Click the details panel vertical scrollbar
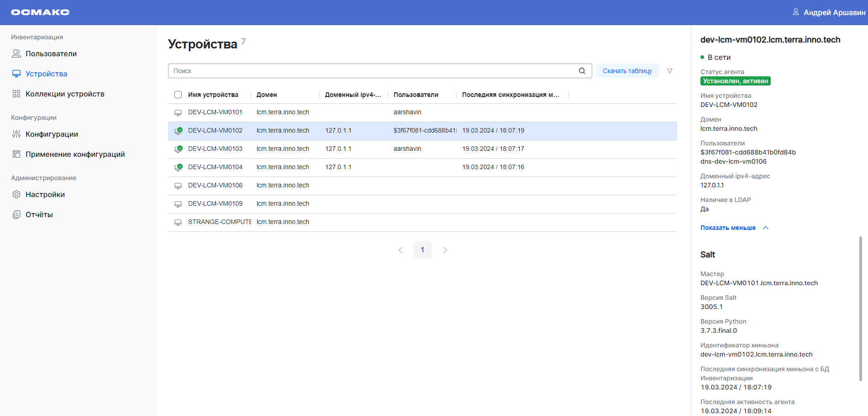 click(x=860, y=309)
